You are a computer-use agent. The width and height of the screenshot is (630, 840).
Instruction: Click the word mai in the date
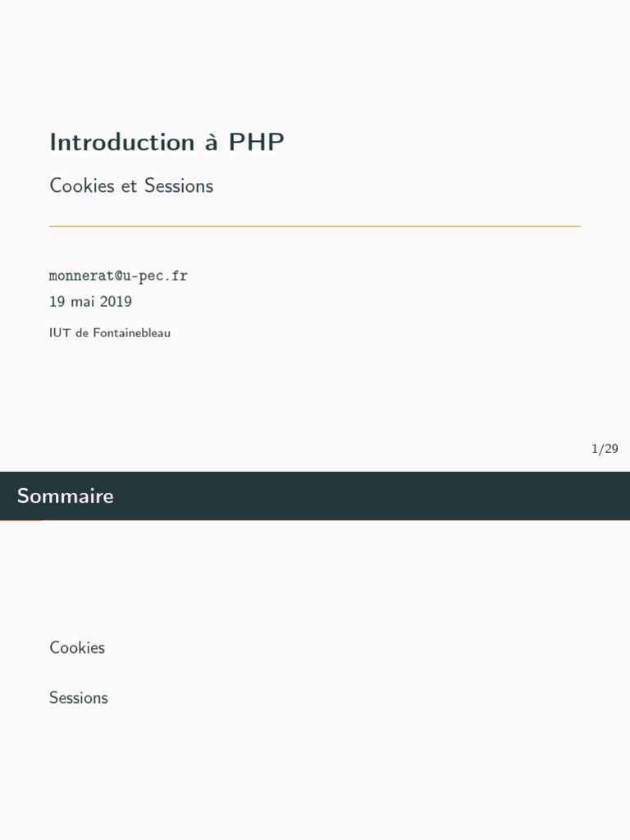pos(83,302)
